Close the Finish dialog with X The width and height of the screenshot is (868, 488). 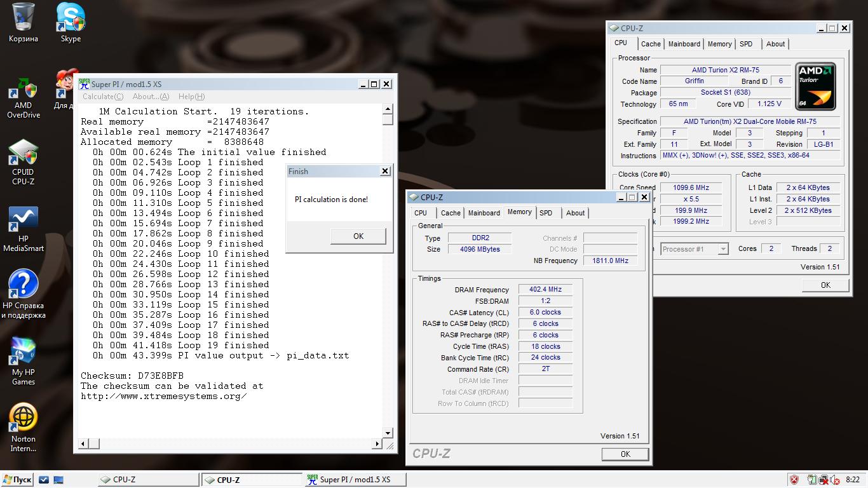pos(384,172)
